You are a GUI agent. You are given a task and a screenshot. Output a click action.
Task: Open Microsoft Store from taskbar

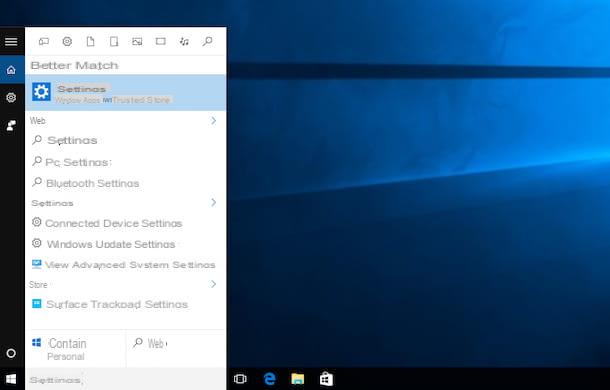point(326,379)
